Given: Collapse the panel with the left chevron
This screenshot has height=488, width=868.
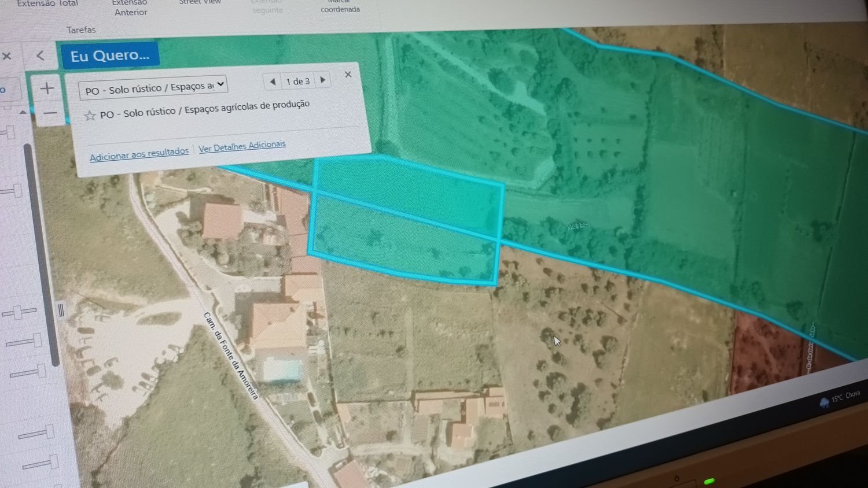Looking at the screenshot, I should [40, 55].
